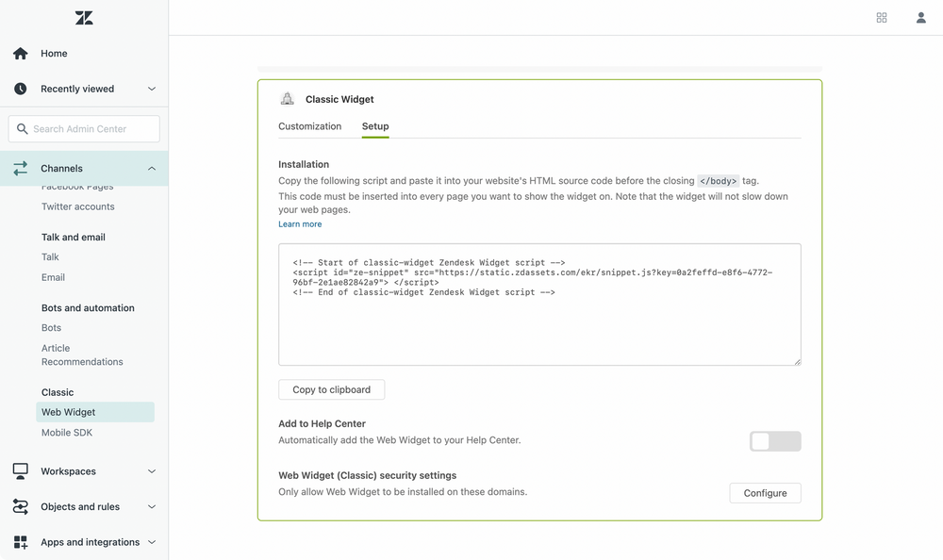Click the Search Admin Center field
This screenshot has width=943, height=560.
(x=83, y=128)
